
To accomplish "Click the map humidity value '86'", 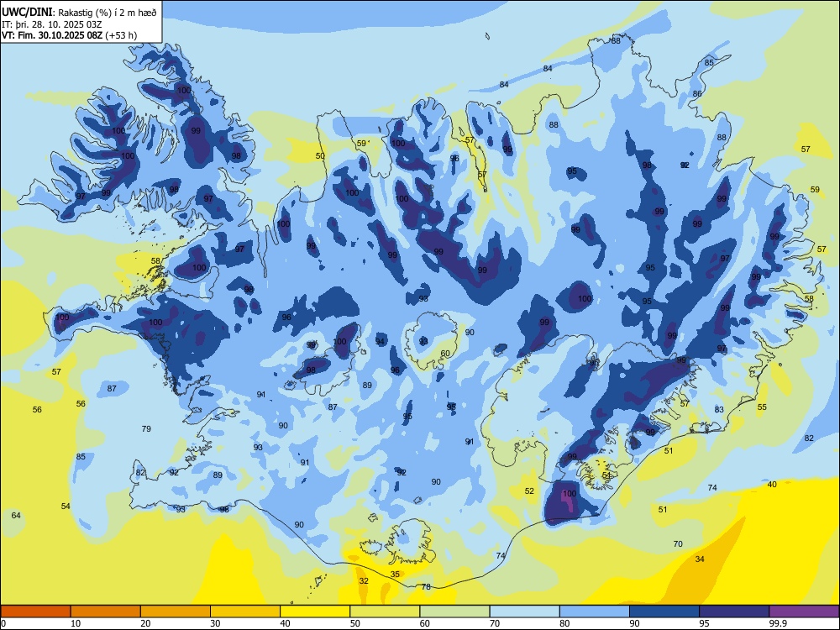I will [x=697, y=93].
